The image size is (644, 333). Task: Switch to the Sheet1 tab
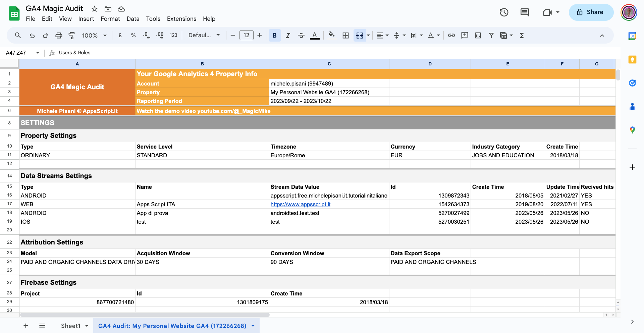tap(71, 326)
